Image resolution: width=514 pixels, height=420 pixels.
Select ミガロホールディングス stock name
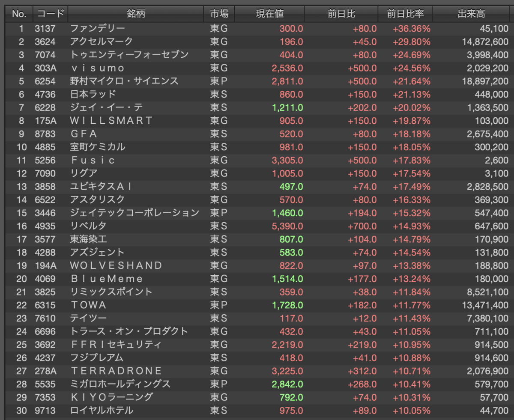pyautogui.click(x=120, y=384)
